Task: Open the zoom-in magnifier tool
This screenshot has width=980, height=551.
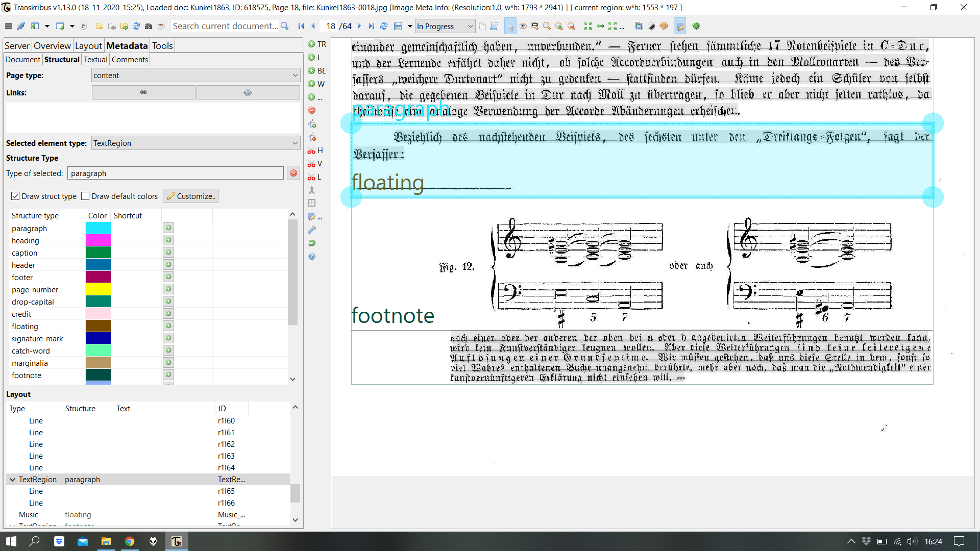Action: point(559,26)
